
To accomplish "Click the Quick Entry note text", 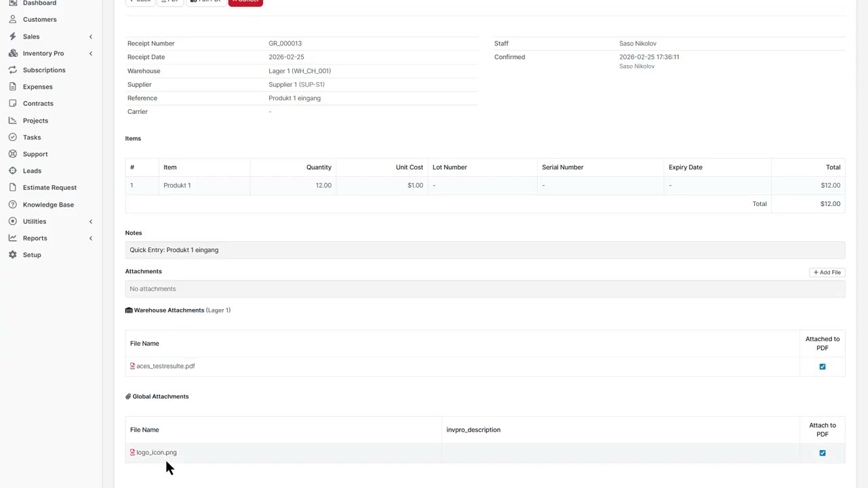I will pos(174,250).
